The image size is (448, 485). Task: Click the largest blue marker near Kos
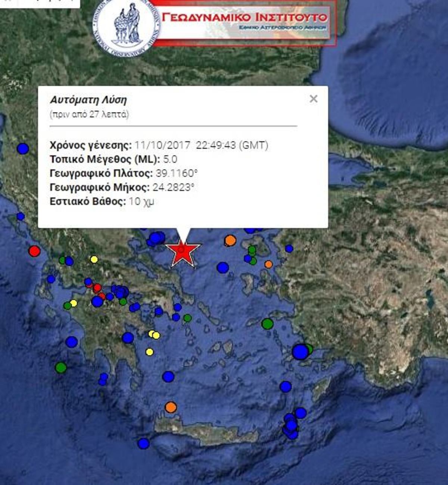[300, 352]
